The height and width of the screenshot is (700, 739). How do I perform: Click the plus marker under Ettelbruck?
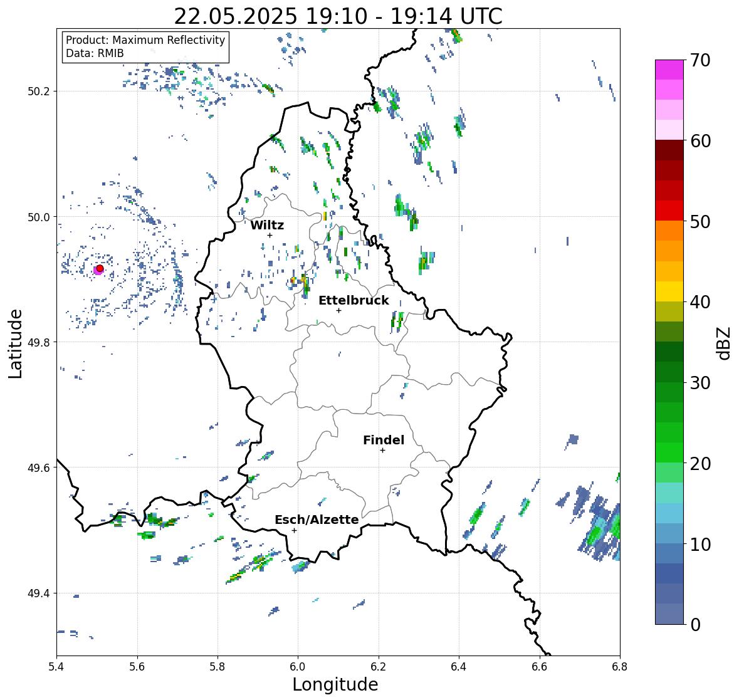coord(338,310)
